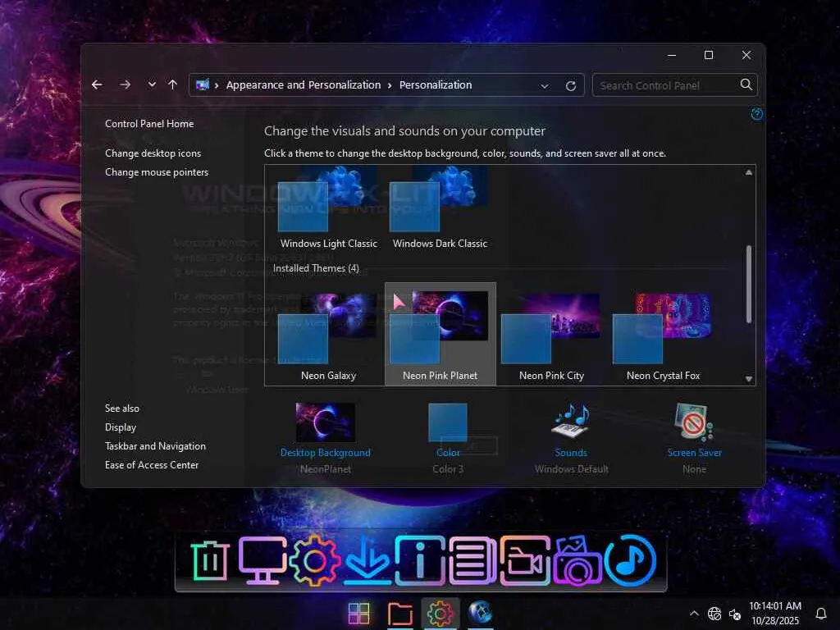Select Personalization breadcrumb segment
Screen dimensions: 840x630
[436, 84]
